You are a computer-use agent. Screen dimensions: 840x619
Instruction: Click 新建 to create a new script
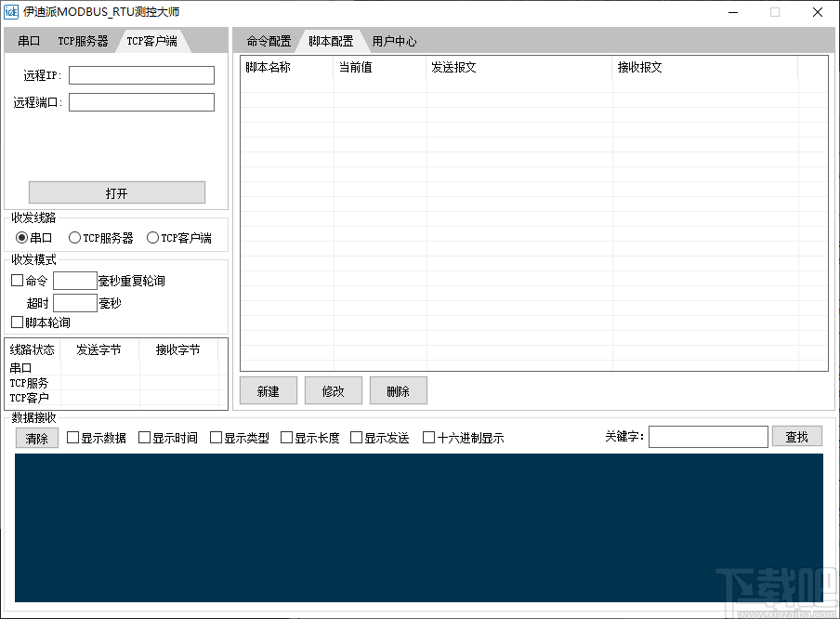pyautogui.click(x=268, y=390)
